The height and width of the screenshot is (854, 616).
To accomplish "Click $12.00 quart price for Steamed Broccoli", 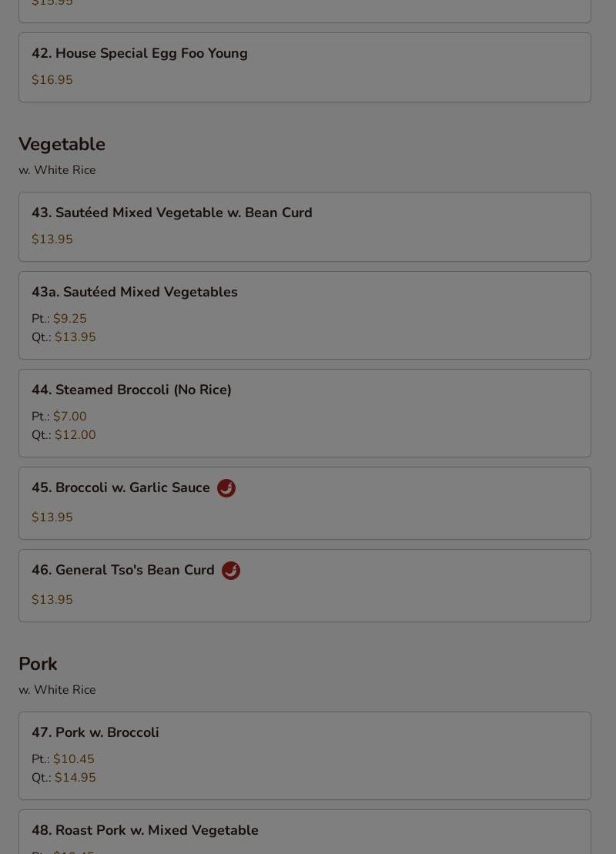I will click(x=75, y=435).
